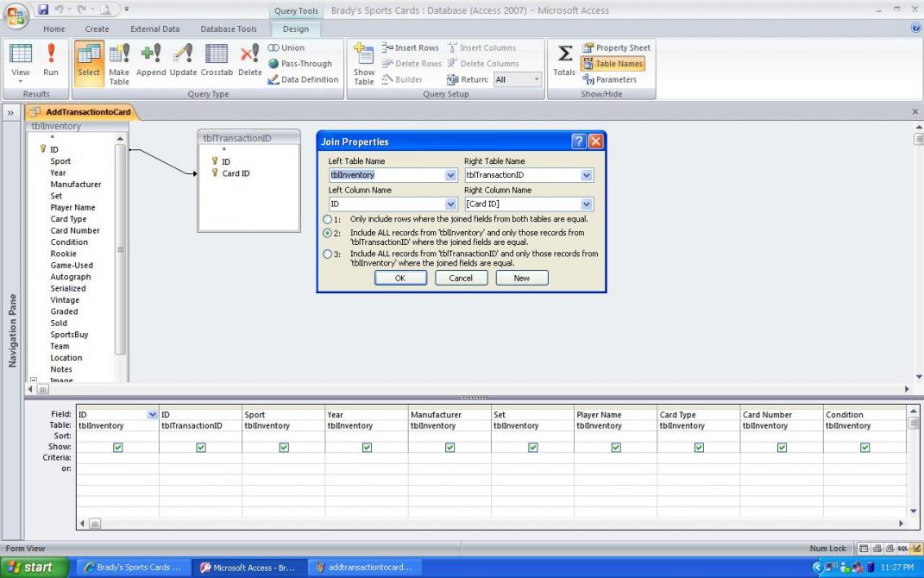Toggle Show checkbox for Sport column
Viewport: 924px width, 578px height.
click(284, 448)
